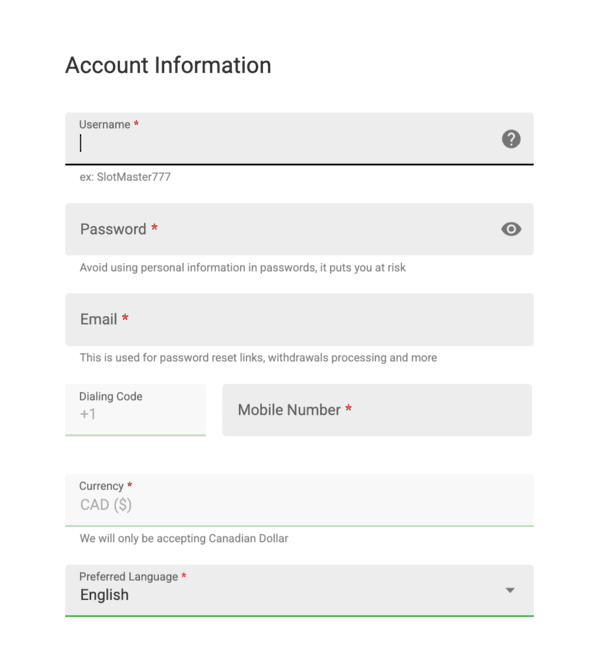Click the Username field label
Viewport: 600px width, 670px height.
105,125
